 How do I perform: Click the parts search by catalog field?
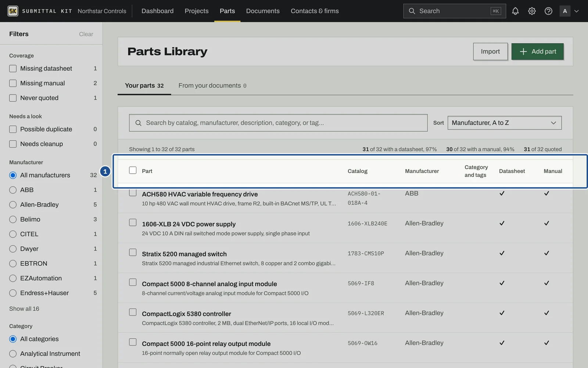tap(278, 123)
